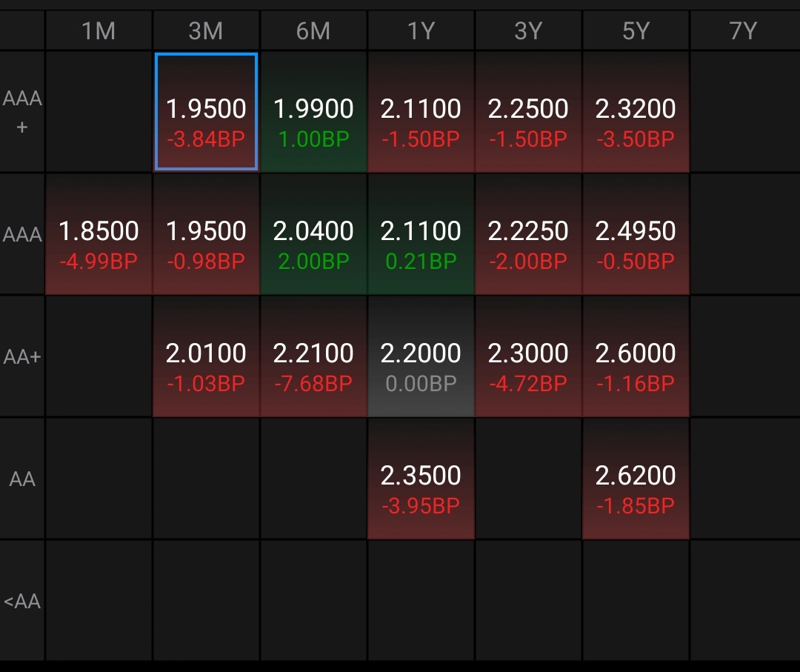This screenshot has height=672, width=800.
Task: Select the 7Y column header
Action: (743, 31)
